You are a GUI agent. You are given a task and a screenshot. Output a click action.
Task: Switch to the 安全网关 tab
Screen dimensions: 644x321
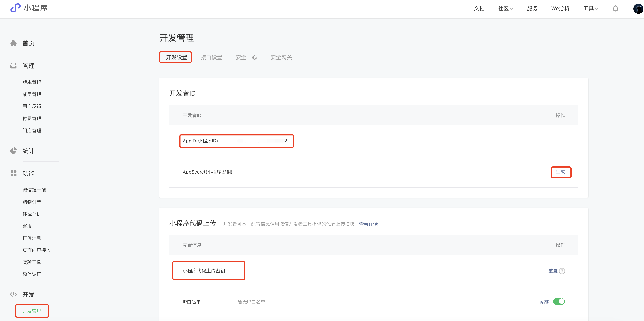pos(281,57)
